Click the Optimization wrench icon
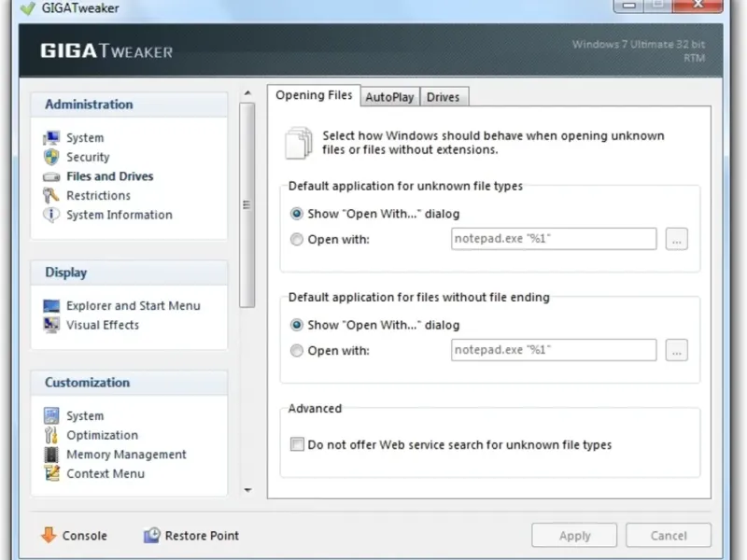The image size is (747, 560). pos(51,435)
